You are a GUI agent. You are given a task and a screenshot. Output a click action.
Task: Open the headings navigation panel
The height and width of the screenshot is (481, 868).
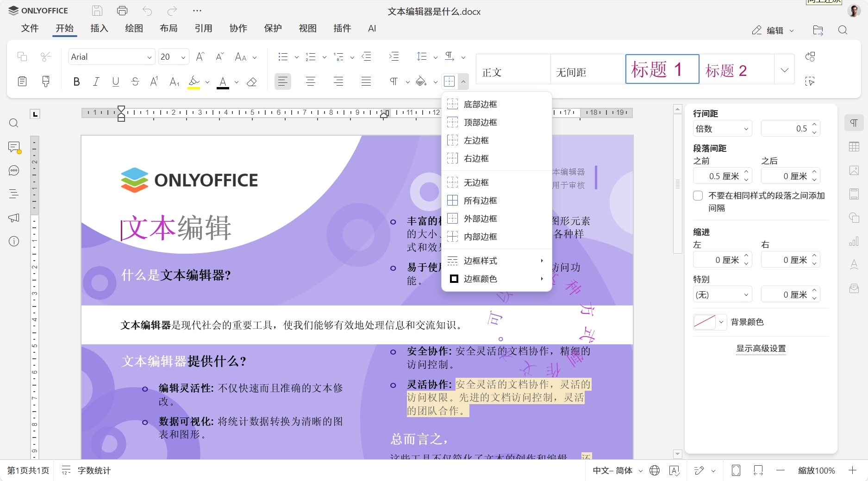(x=14, y=194)
